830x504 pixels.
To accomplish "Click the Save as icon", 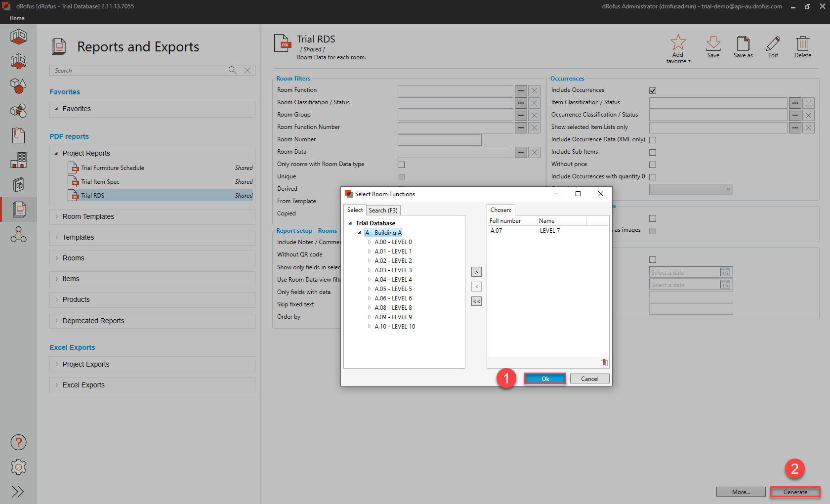I will pos(743,44).
